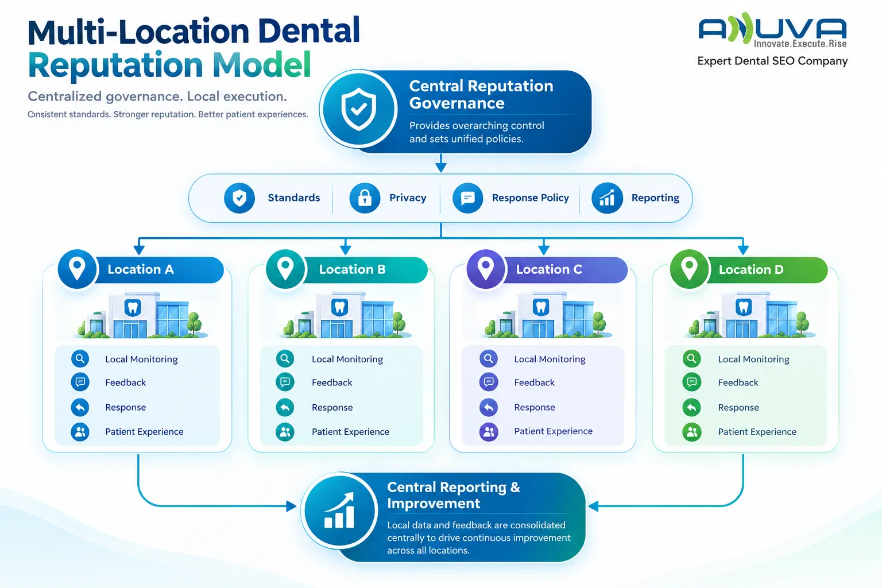The height and width of the screenshot is (588, 882).
Task: Click the growth chart icon beside Central Reporting & Improvement
Action: 340,510
